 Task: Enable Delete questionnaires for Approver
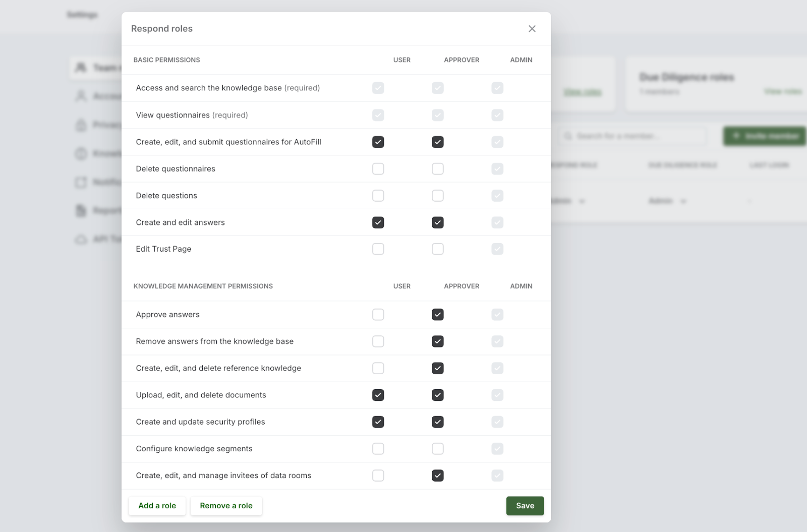coord(437,168)
